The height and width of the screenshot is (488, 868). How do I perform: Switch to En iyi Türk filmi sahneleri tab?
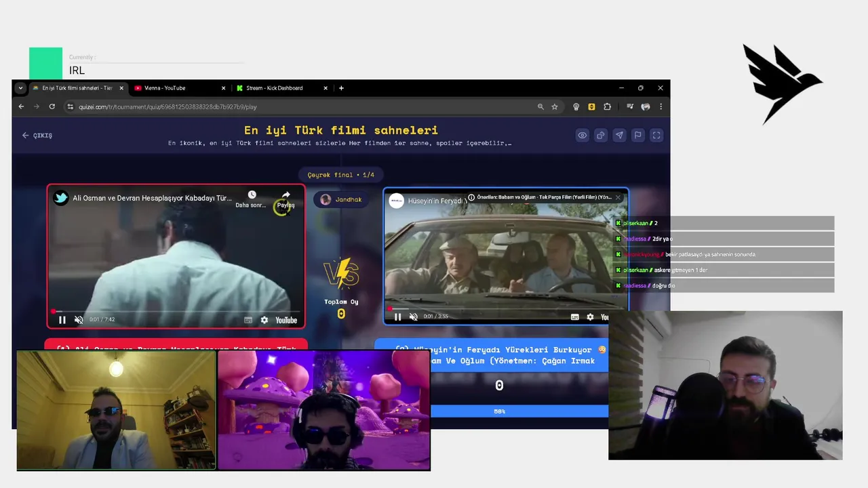[x=77, y=88]
